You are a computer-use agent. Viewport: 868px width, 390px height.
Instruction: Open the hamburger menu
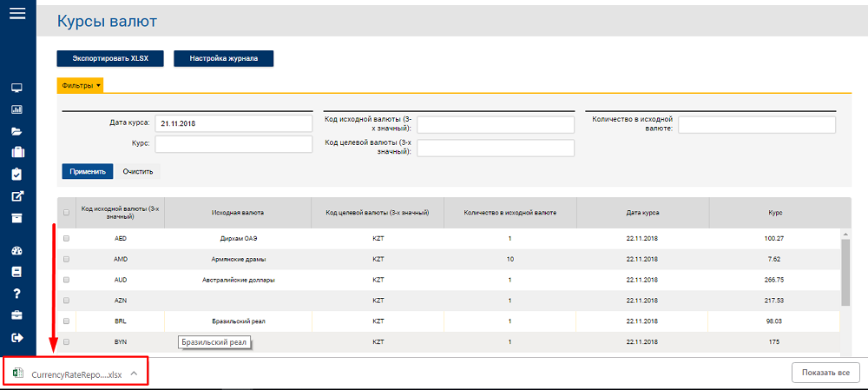(17, 13)
